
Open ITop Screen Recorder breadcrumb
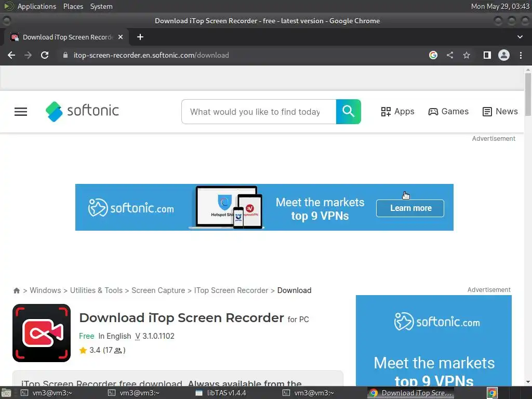(x=231, y=290)
